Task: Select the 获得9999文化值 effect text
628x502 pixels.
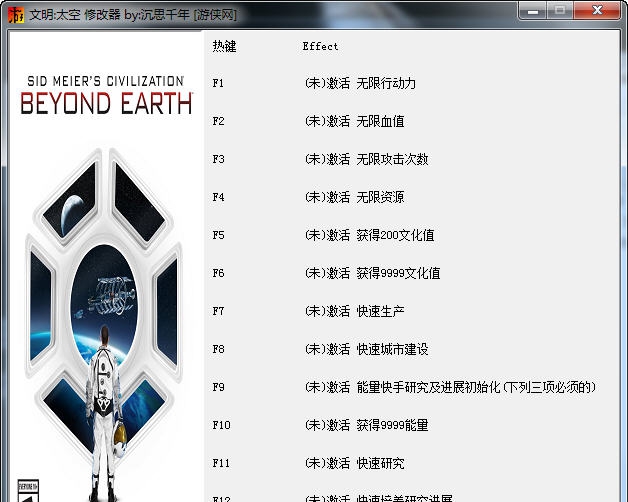Action: [x=398, y=273]
